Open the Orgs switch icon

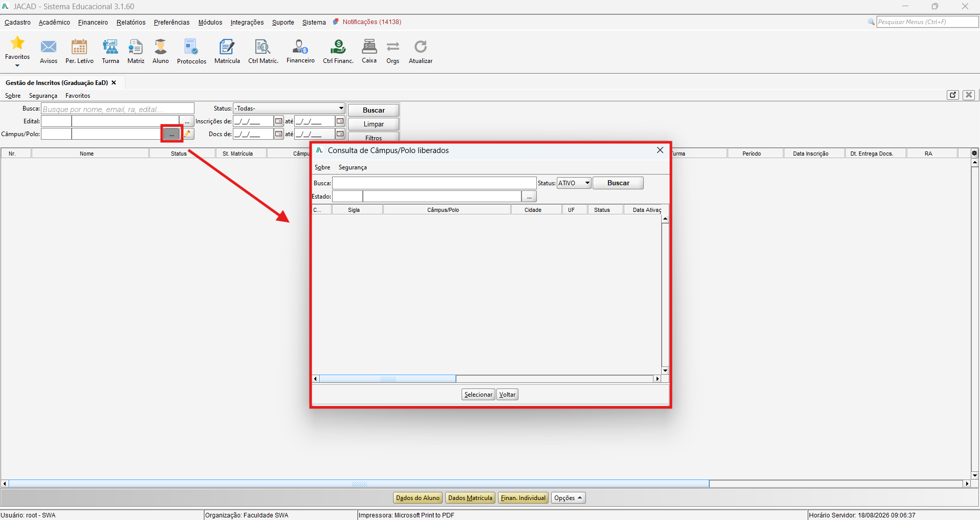point(393,47)
